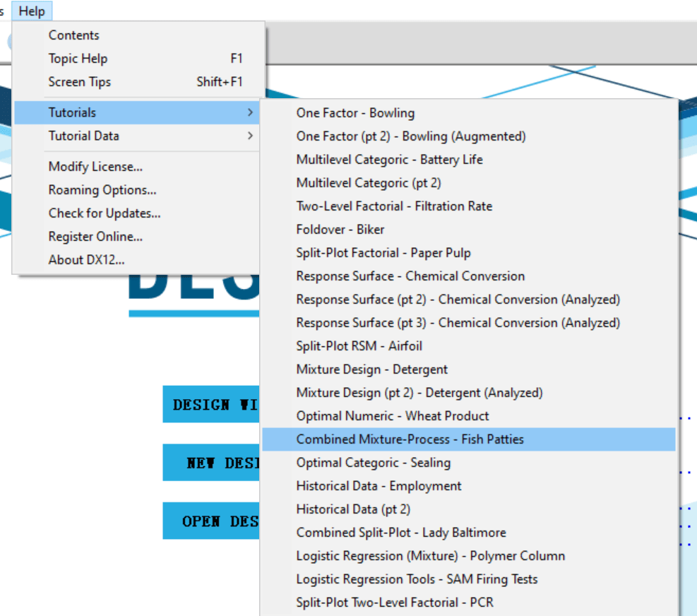Open Mixture Design - Detergent tutorial

(x=469, y=369)
